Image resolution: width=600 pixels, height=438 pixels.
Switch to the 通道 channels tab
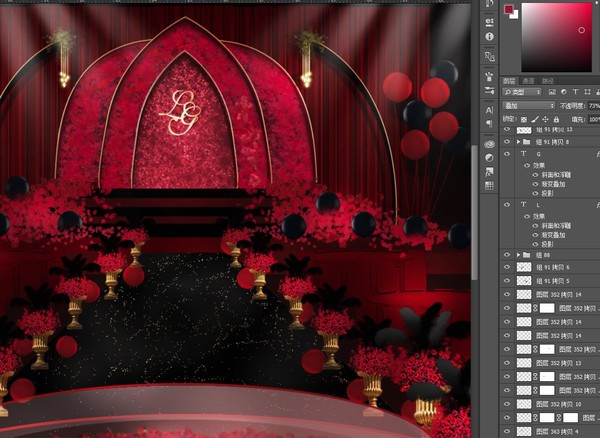point(528,81)
